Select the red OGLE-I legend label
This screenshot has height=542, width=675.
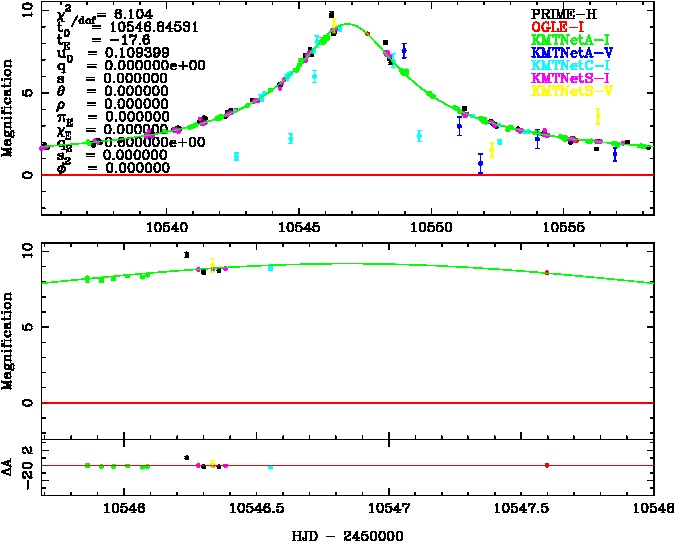point(556,26)
